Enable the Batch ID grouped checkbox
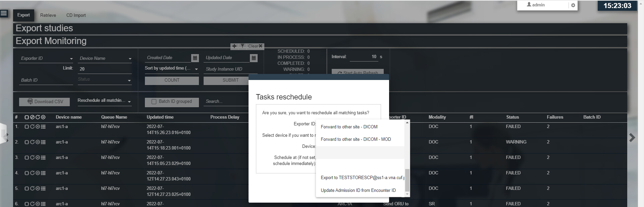 pos(154,101)
